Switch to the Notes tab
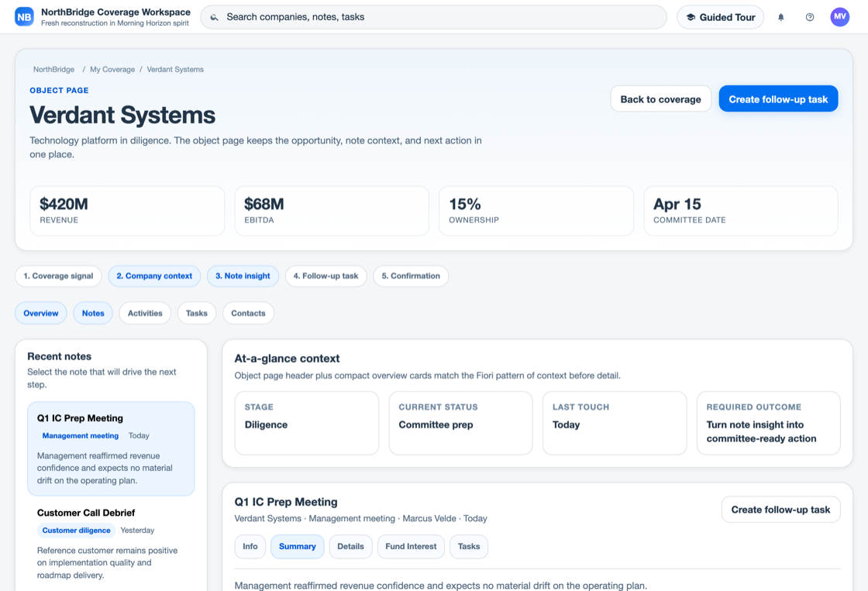 93,313
